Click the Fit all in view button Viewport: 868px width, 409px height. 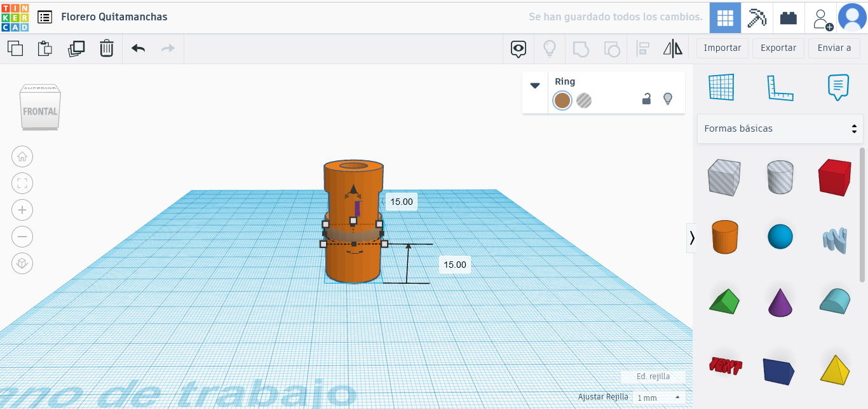point(22,184)
